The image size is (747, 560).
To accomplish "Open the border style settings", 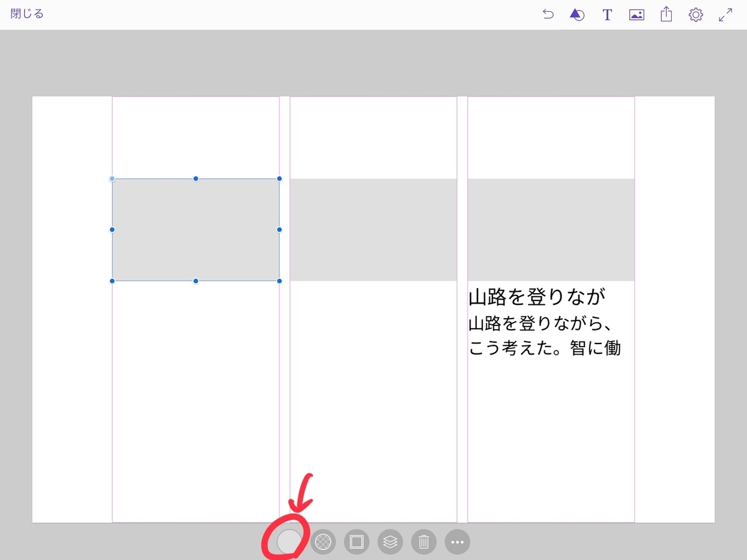I will (x=355, y=542).
